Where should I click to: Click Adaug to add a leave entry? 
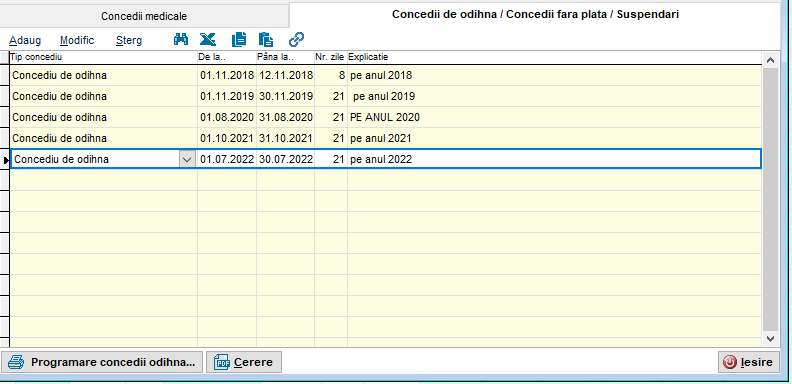[x=25, y=40]
